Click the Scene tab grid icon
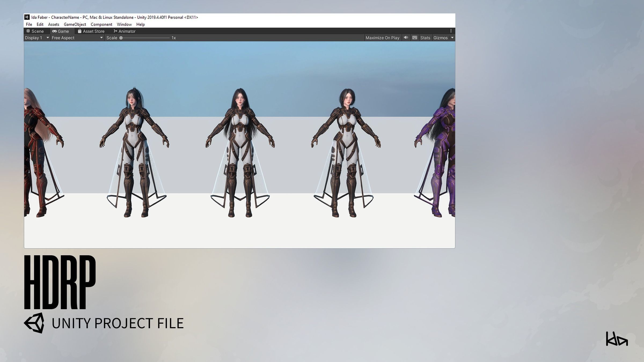 tap(28, 31)
